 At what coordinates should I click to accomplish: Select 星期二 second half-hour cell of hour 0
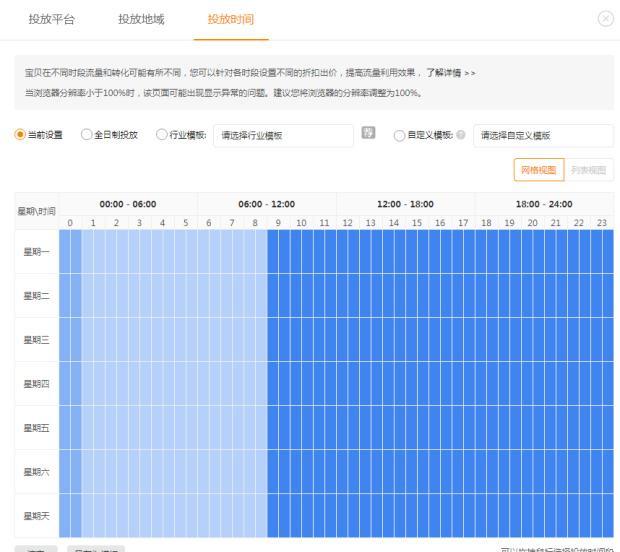tap(76, 295)
